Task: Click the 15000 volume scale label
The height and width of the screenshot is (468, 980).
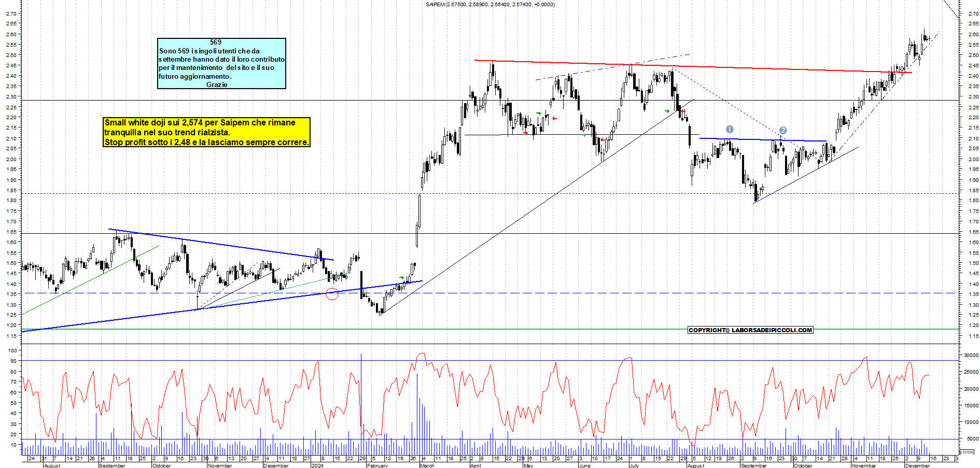Action: coord(971,406)
